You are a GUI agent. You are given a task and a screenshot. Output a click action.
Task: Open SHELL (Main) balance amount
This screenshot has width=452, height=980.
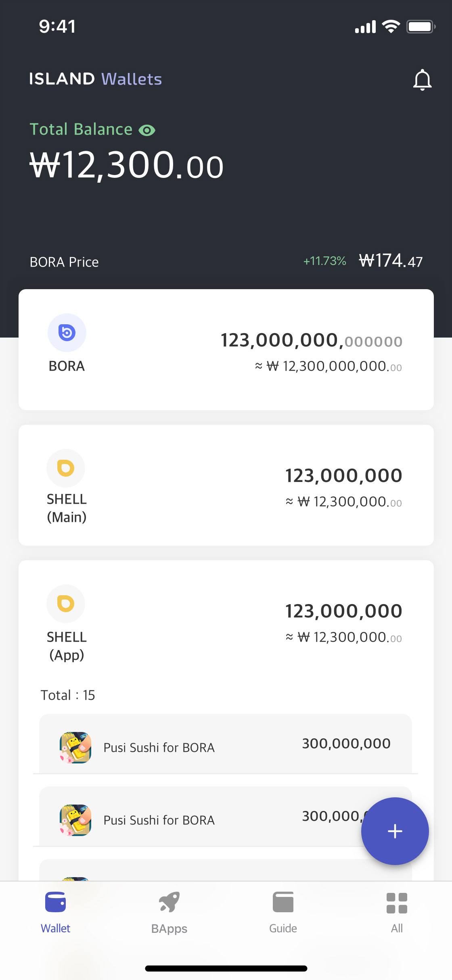coord(343,476)
